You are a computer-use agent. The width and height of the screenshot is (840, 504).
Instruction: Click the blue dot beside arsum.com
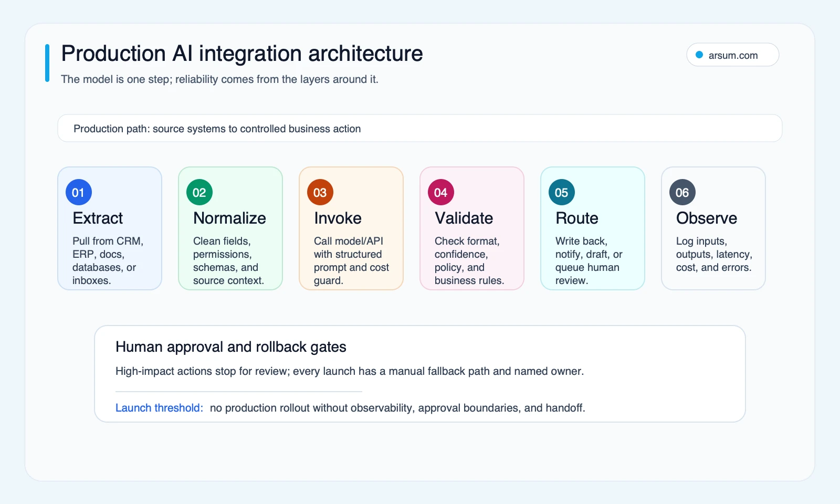pyautogui.click(x=699, y=55)
